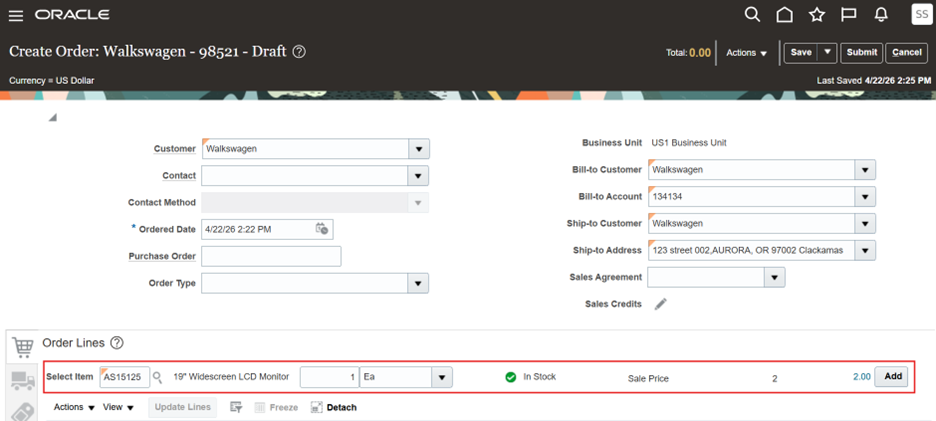
Task: Select the Order Lines cart tab icon
Action: pos(22,348)
